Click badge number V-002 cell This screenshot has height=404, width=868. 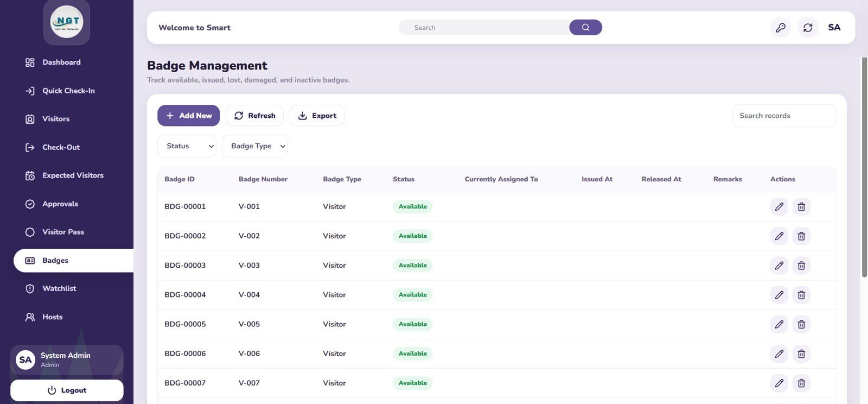pos(249,236)
